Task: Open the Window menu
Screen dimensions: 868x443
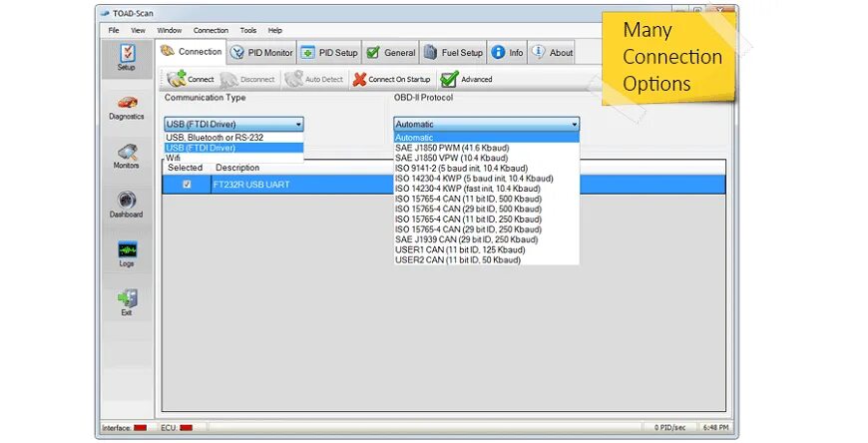Action: tap(169, 31)
